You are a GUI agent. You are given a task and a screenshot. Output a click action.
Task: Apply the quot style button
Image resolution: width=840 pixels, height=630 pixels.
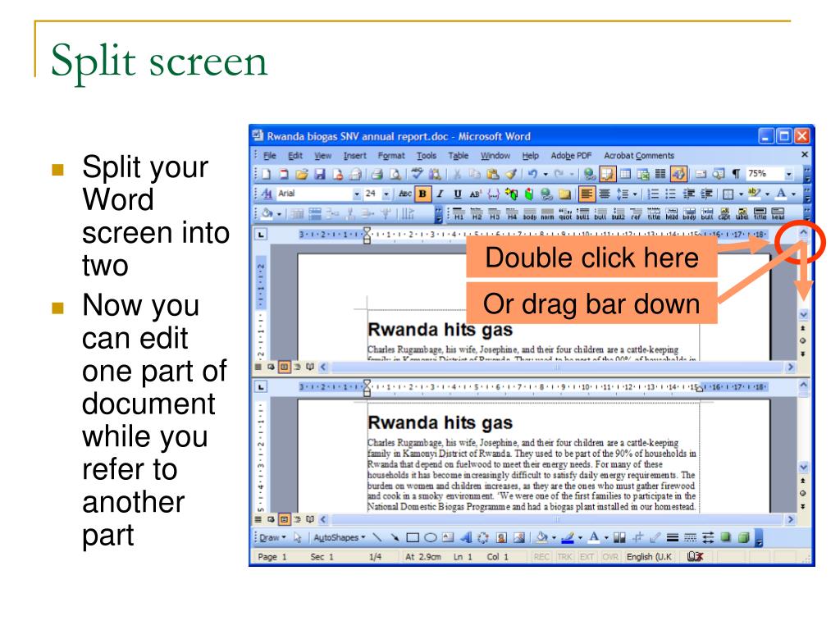click(x=565, y=214)
